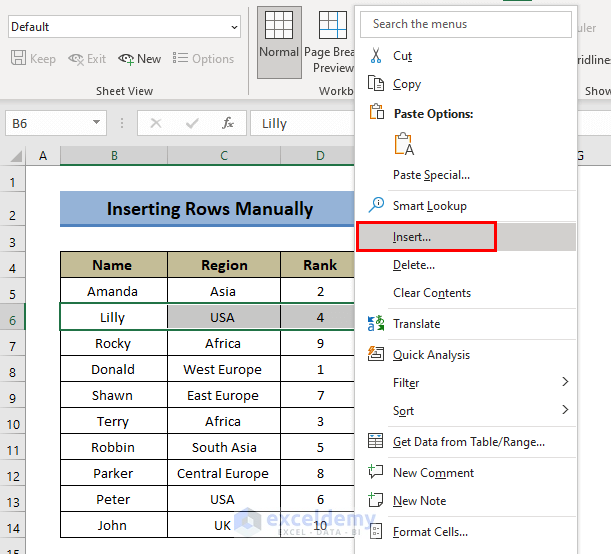Choose the Keep Text Only paste icon
The height and width of the screenshot is (554, 611).
click(404, 144)
